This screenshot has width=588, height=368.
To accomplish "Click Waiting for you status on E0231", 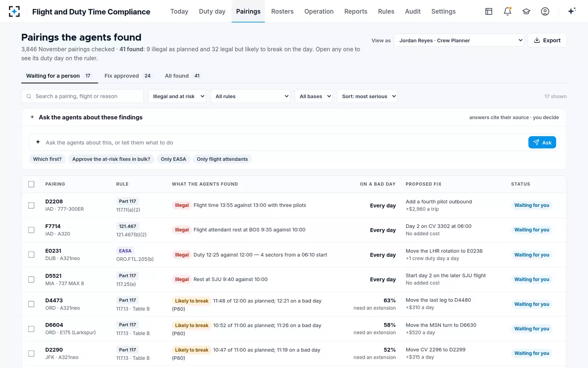I will click(x=532, y=255).
